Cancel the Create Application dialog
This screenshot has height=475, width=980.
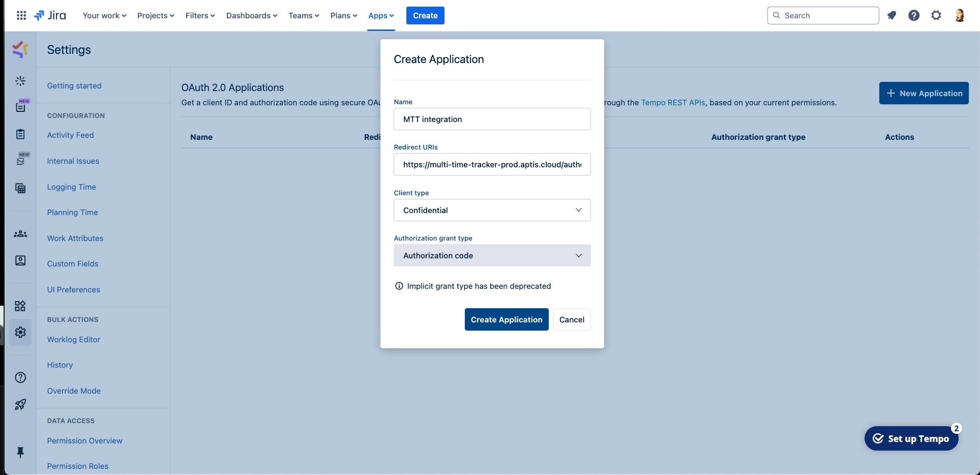point(572,319)
